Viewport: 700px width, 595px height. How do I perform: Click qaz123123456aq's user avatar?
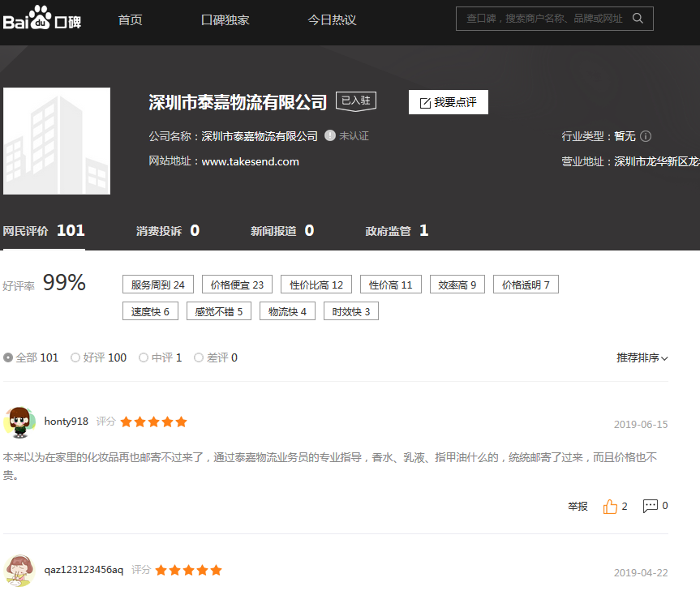click(x=19, y=571)
